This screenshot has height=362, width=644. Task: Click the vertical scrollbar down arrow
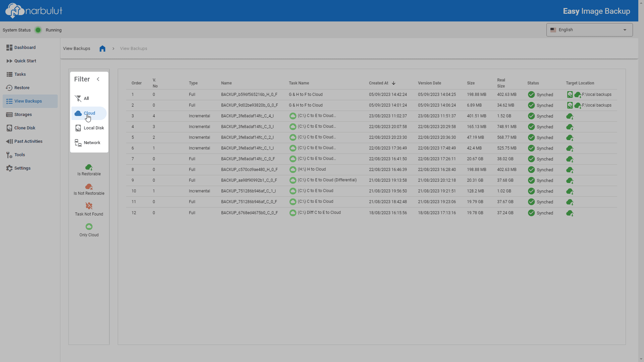pyautogui.click(x=641, y=359)
